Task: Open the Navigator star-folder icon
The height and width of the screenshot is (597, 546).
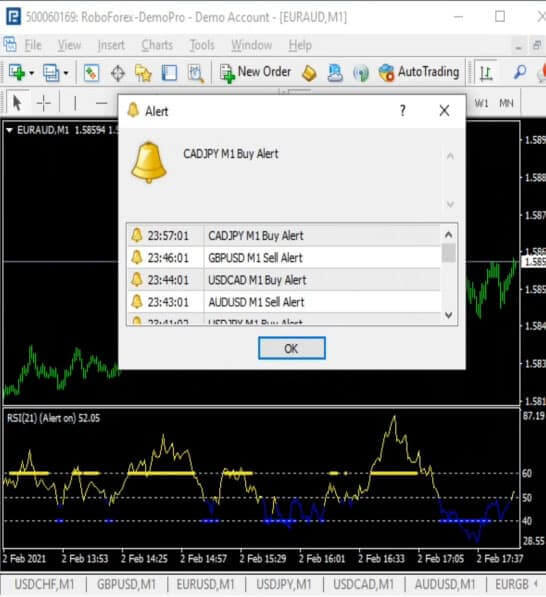Action: click(143, 73)
